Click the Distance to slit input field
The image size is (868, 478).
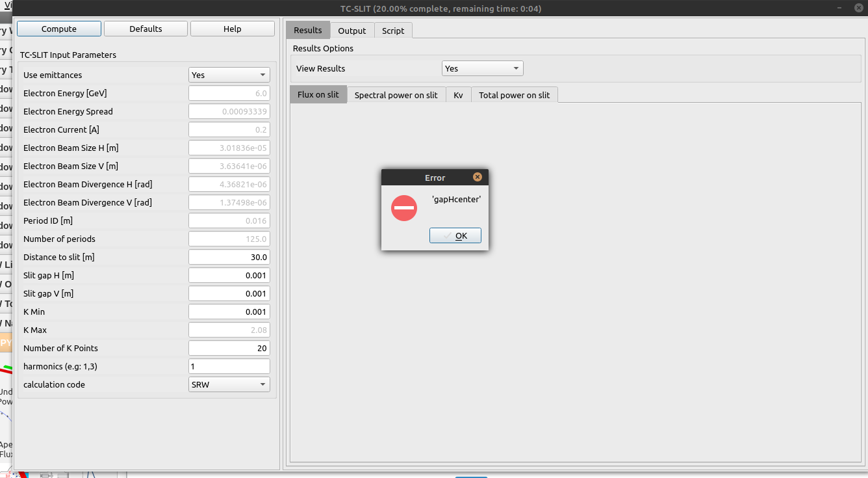[x=229, y=256]
